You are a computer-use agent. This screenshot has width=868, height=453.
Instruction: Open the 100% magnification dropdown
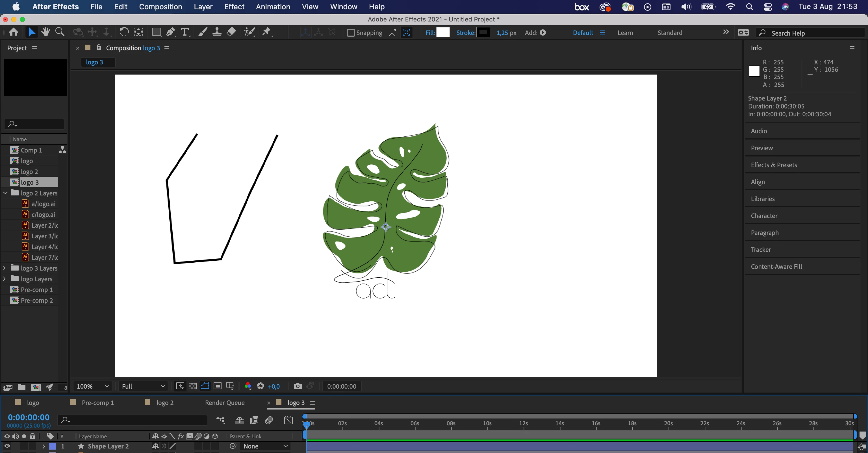tap(93, 386)
